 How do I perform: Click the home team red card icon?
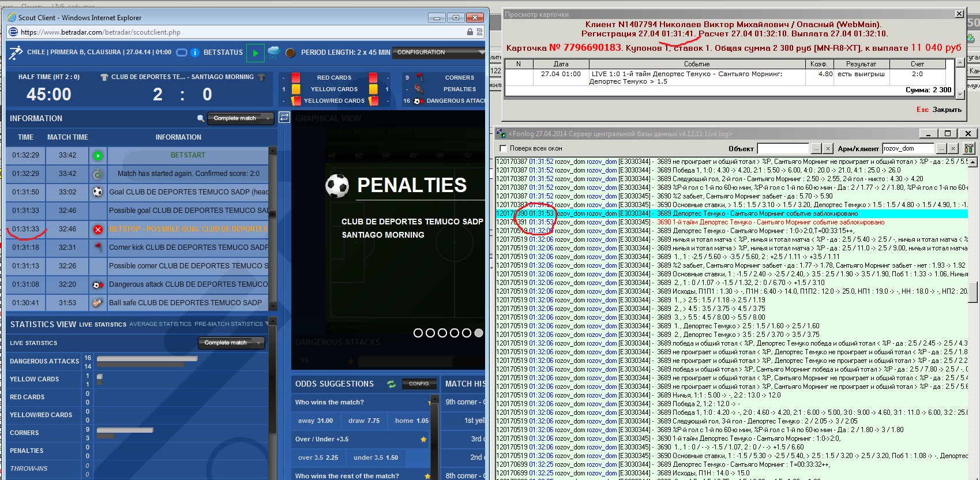[x=296, y=77]
